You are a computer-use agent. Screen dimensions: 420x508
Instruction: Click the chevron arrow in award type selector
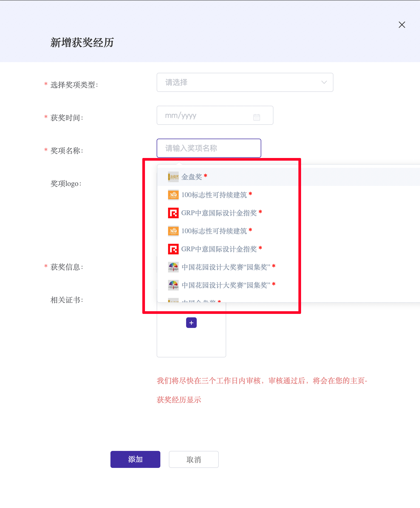(x=324, y=82)
